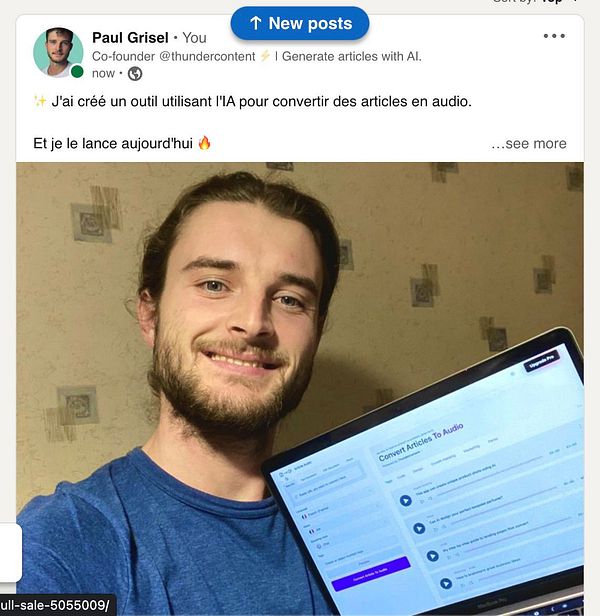This screenshot has width=600, height=616.
Task: Click the up arrow in New posts
Action: click(256, 23)
